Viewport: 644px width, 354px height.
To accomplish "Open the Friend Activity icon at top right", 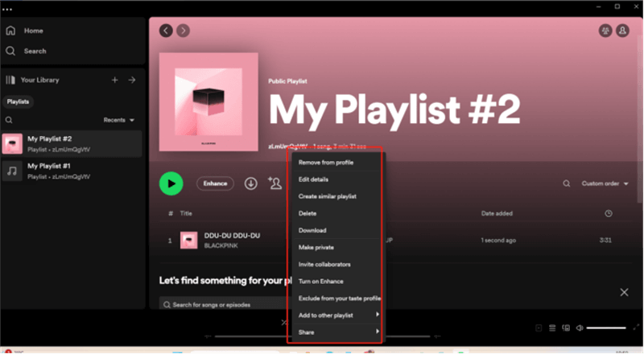I will pyautogui.click(x=605, y=31).
